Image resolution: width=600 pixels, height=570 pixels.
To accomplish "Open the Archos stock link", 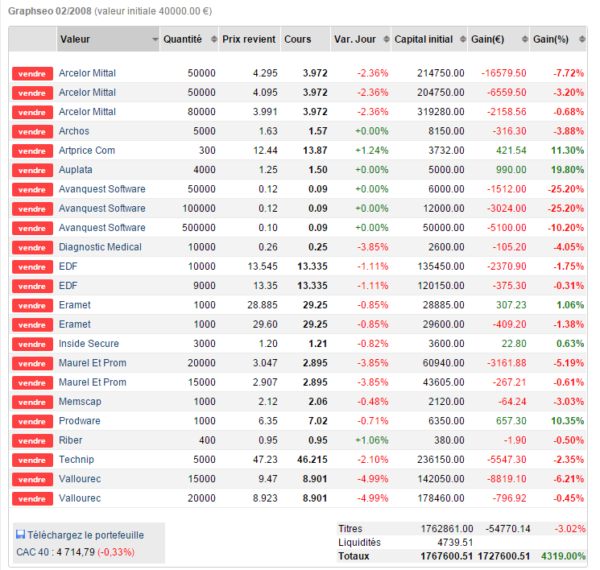I will 74,131.
